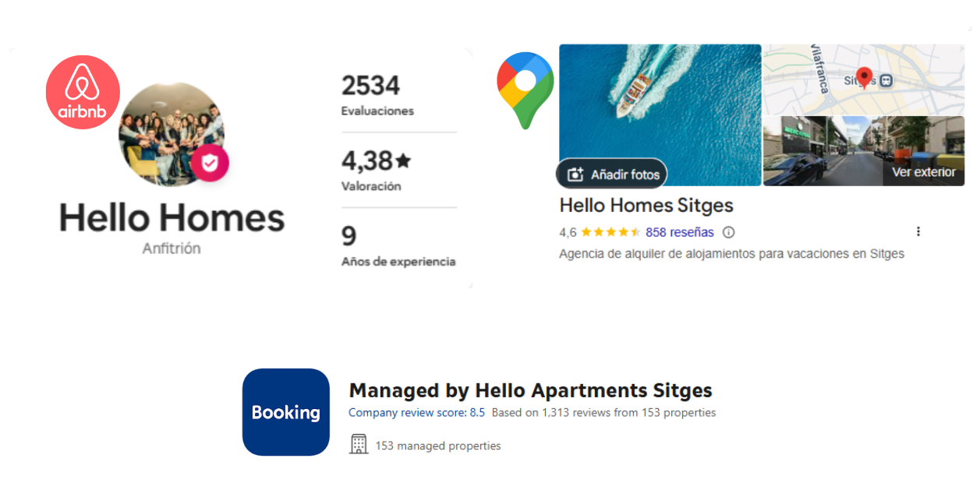Open the three-dot more options menu

pos(918,231)
